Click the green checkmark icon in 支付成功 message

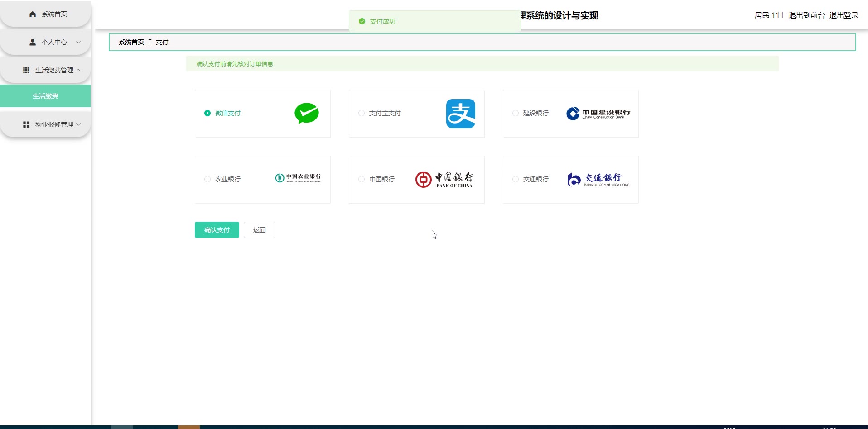[x=362, y=21]
